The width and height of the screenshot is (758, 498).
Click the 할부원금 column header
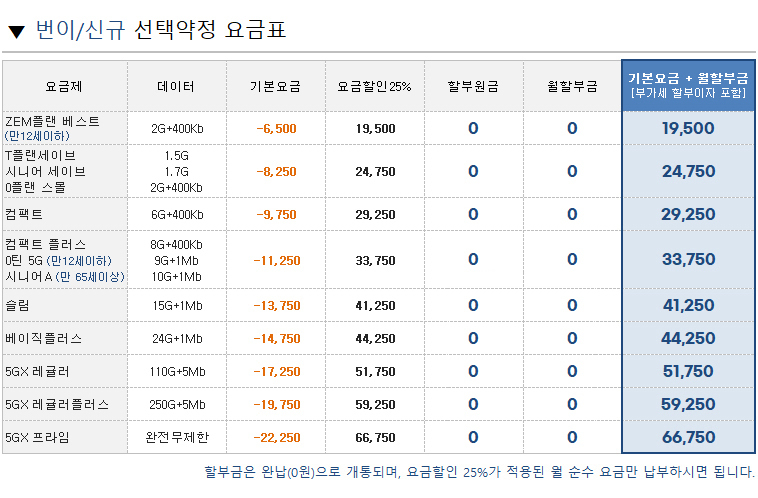click(x=473, y=86)
